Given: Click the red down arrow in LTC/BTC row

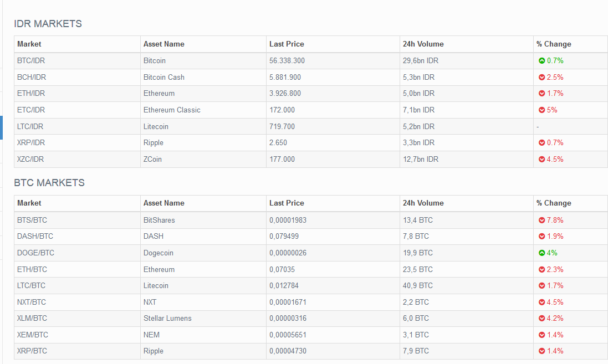Looking at the screenshot, I should tap(541, 286).
